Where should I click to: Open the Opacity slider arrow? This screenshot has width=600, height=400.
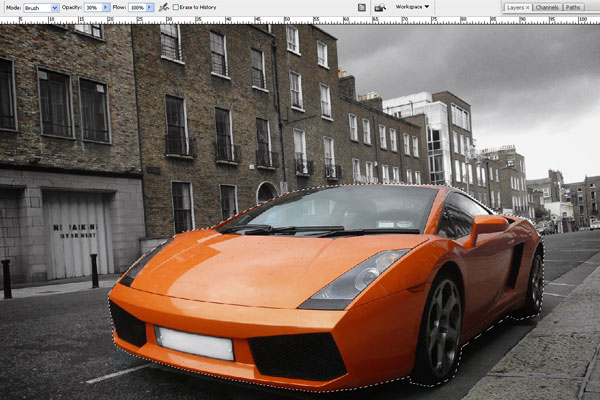[106, 8]
